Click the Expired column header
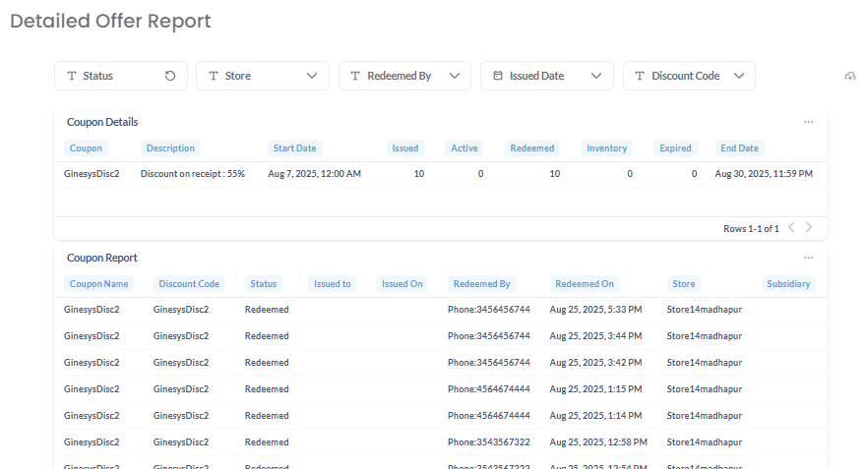 (675, 148)
